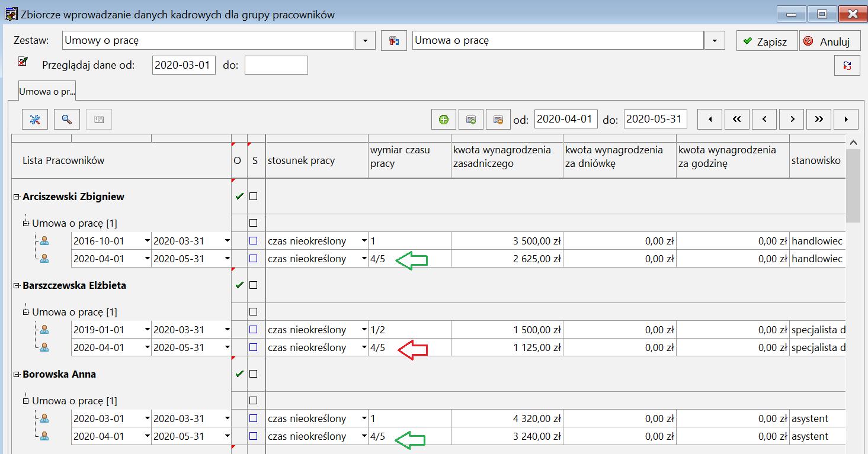The height and width of the screenshot is (454, 868).
Task: Toggle the S checkbox for Borowska Anna
Action: 254,374
